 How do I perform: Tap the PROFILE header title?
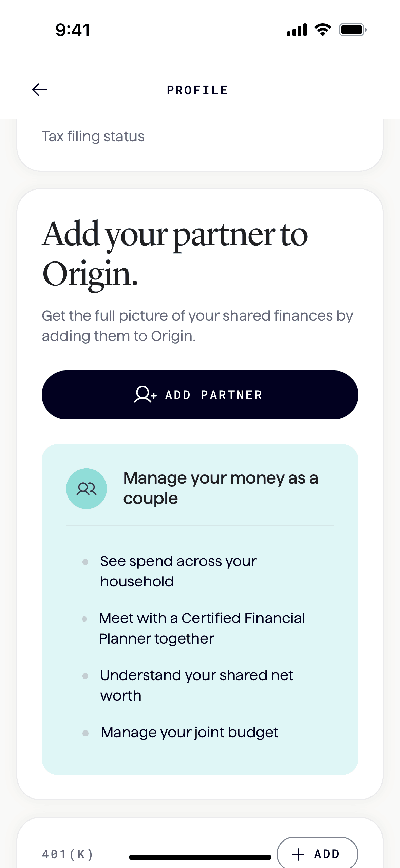tap(197, 90)
